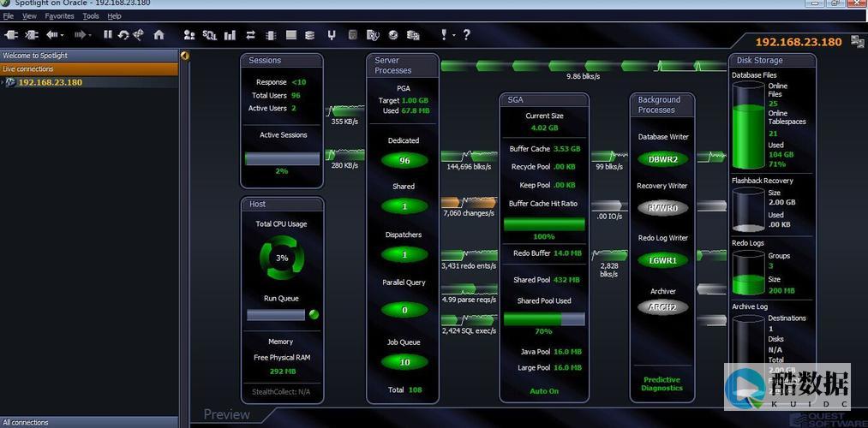868x428 pixels.
Task: Click the ARCH2 Archiver button
Action: [662, 307]
